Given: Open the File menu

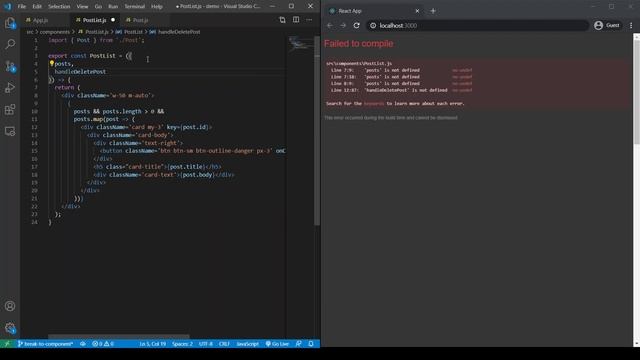Looking at the screenshot, I should pos(22,7).
